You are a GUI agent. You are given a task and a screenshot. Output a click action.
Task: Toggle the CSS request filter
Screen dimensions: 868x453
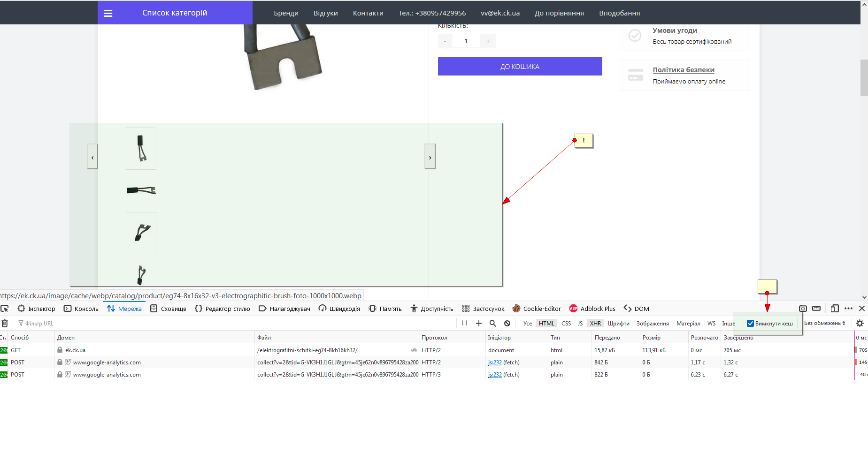point(566,324)
